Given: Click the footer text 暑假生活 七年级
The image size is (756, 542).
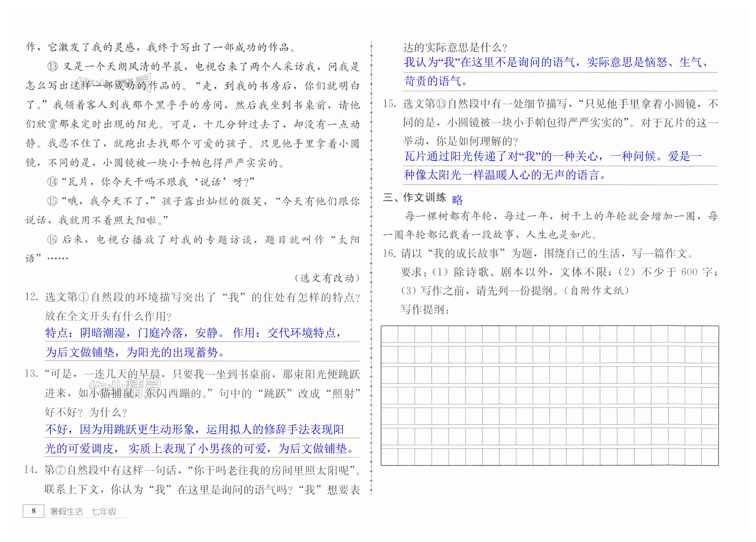Looking at the screenshot, I should pos(83,511).
